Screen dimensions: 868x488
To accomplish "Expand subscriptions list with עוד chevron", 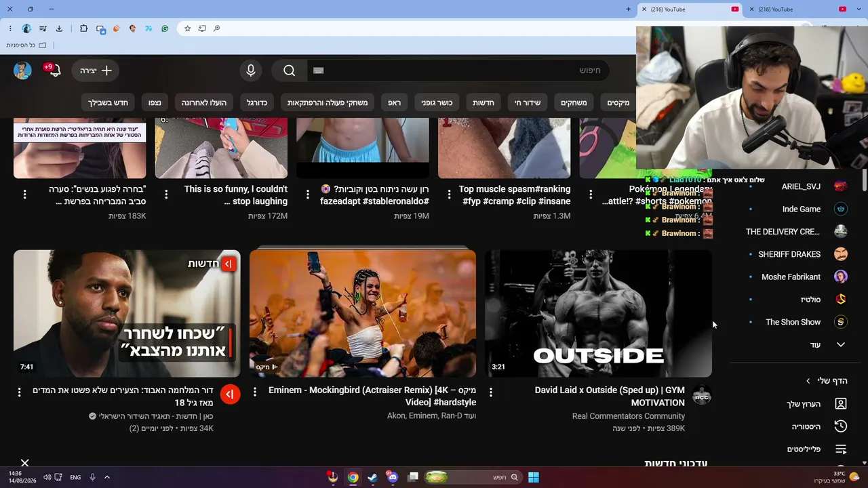I will pos(841,345).
